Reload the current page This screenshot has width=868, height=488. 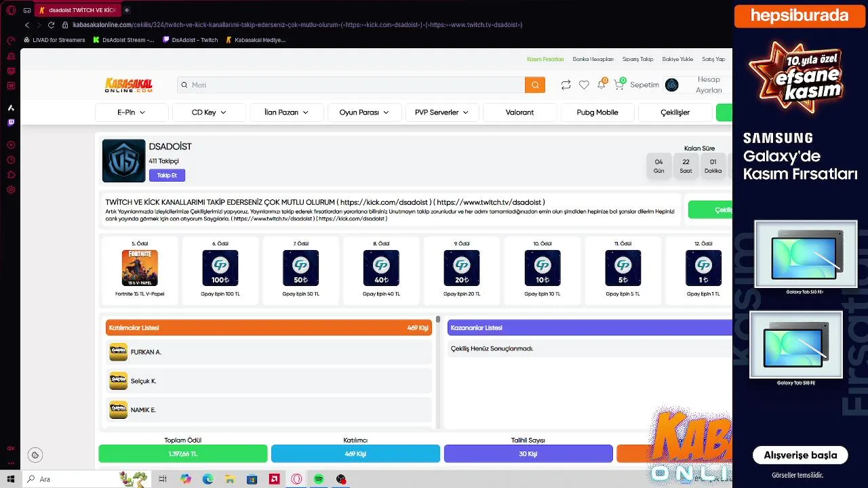point(51,24)
